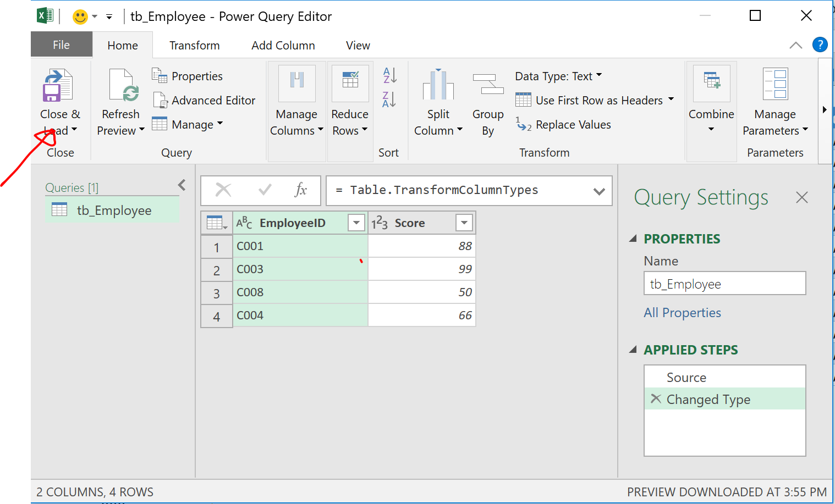This screenshot has width=835, height=504.
Task: Switch to the Transform tab
Action: 194,46
